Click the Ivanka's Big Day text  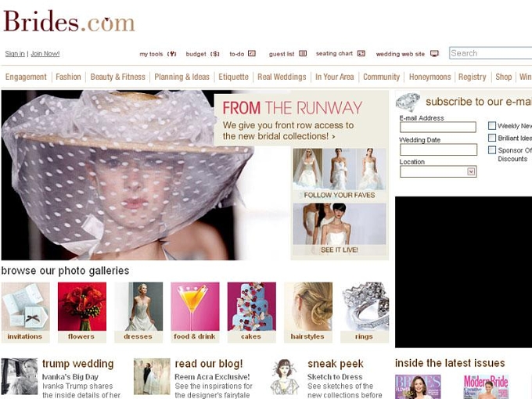70,377
